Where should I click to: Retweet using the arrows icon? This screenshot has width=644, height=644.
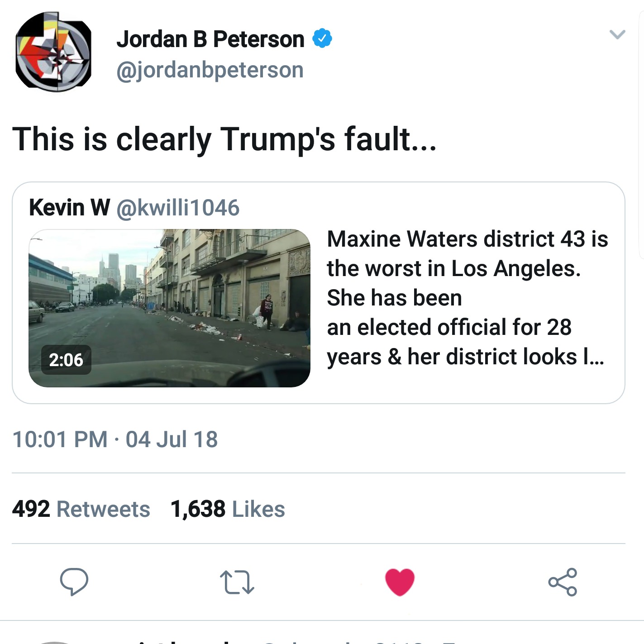point(237,582)
